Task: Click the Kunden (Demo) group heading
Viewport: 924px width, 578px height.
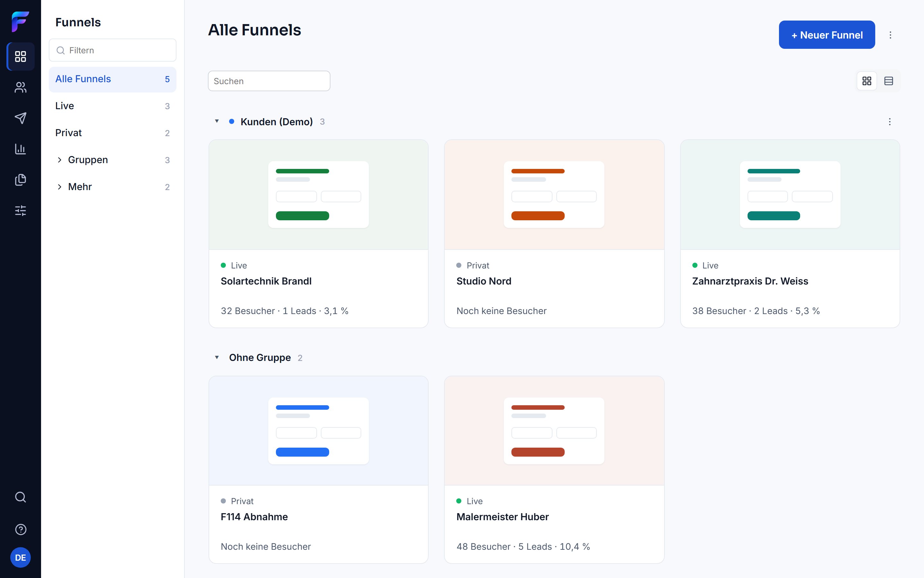Action: pos(277,122)
